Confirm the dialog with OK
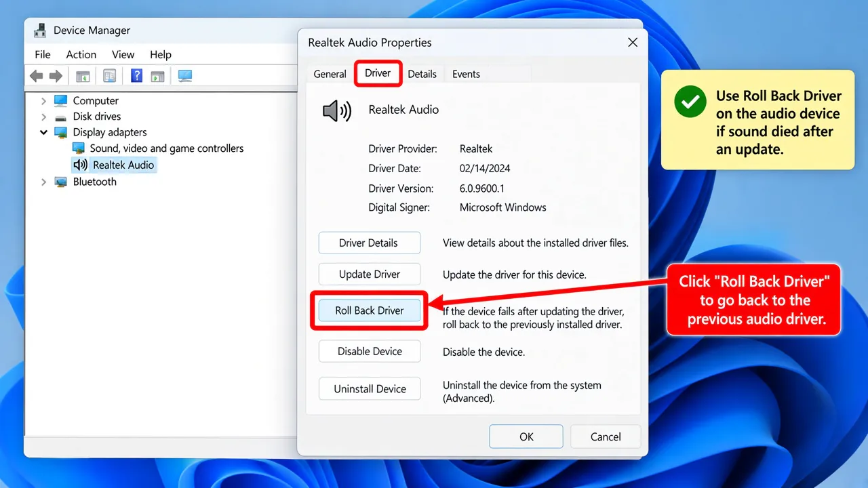Screen dimensions: 868x488 pyautogui.click(x=526, y=436)
